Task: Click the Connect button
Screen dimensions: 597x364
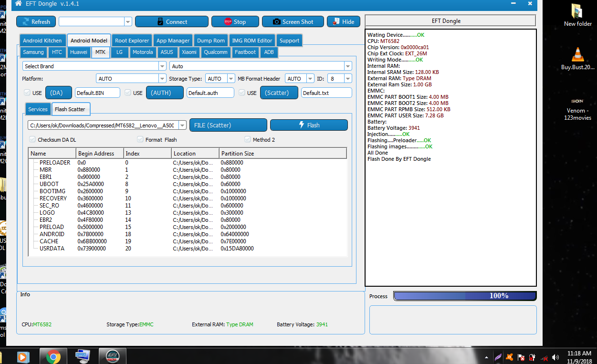Action: click(x=172, y=21)
